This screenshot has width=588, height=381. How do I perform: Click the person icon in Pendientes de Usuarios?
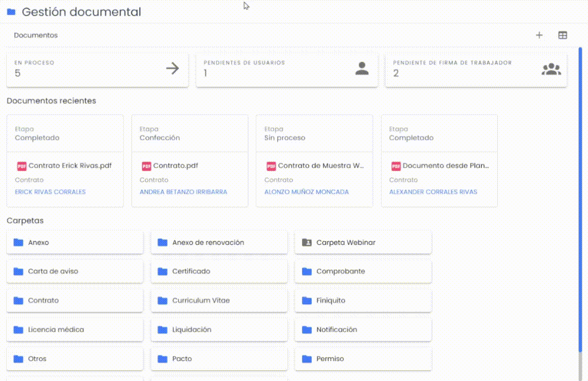coord(362,68)
